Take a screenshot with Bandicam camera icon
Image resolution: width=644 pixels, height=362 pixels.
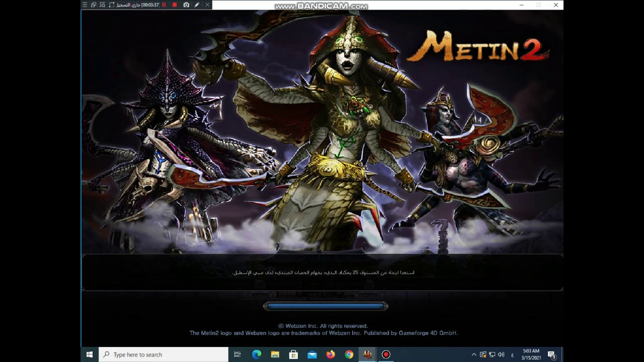186,5
